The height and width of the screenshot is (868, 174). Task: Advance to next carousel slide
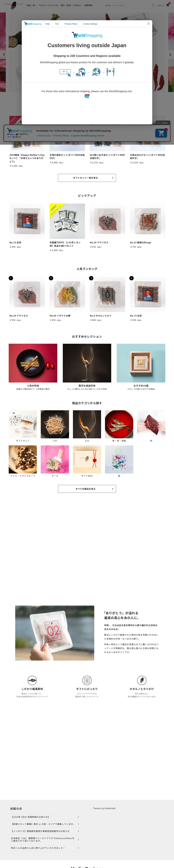[x=170, y=54]
